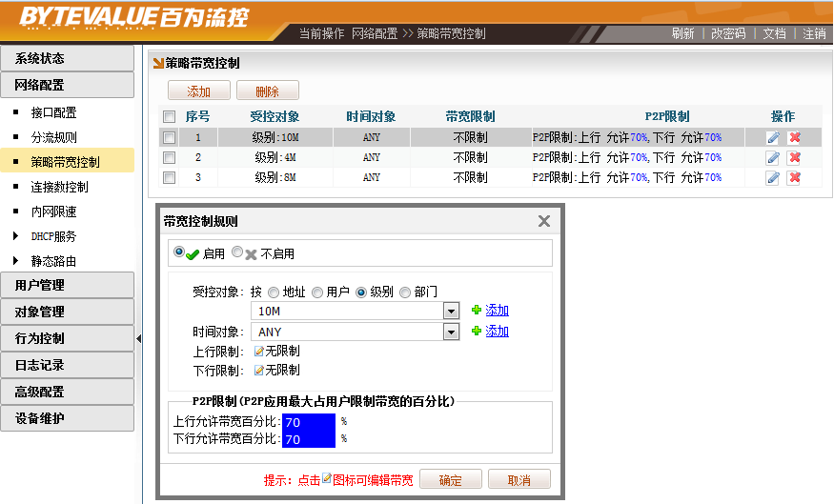Close the bandwidth control rule dialog
This screenshot has width=834, height=504.
tap(544, 221)
